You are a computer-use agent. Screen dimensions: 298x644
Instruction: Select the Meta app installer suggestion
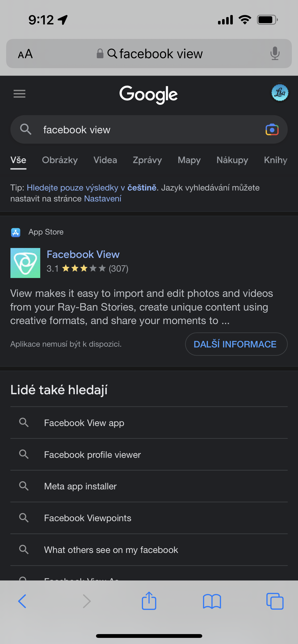coord(80,486)
